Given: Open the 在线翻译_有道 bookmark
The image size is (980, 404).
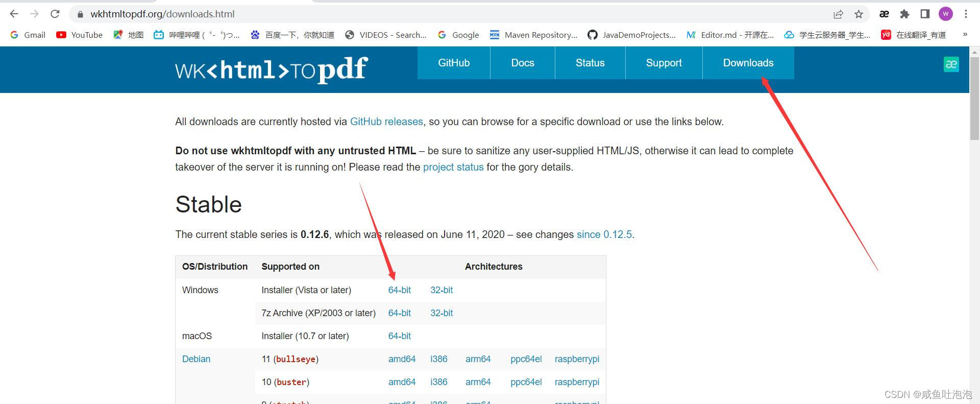Looking at the screenshot, I should click(x=913, y=35).
